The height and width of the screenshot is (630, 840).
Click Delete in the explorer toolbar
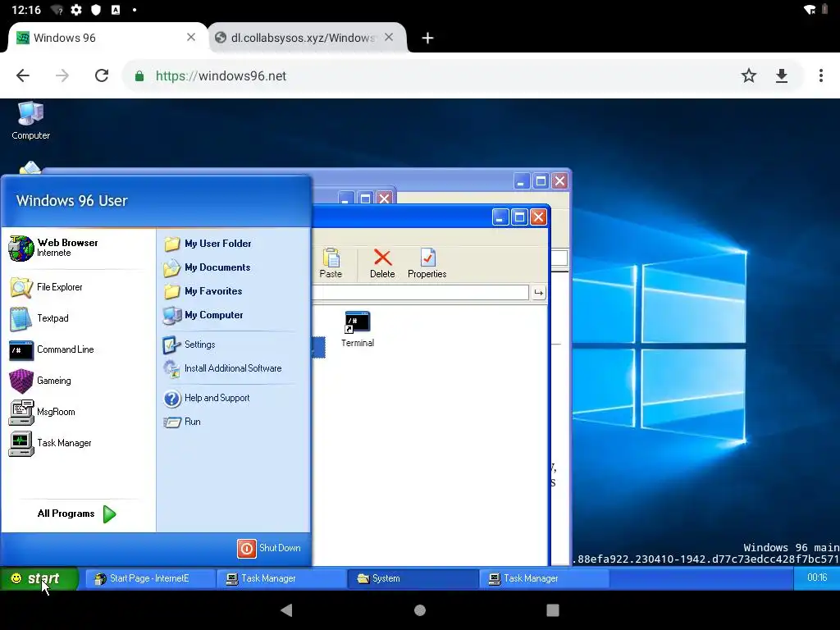pyautogui.click(x=382, y=262)
